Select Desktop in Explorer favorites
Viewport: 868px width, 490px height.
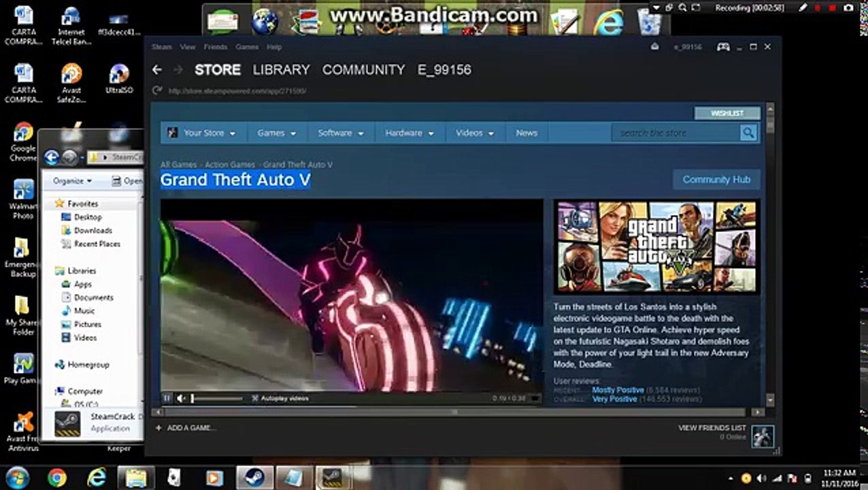click(x=88, y=217)
